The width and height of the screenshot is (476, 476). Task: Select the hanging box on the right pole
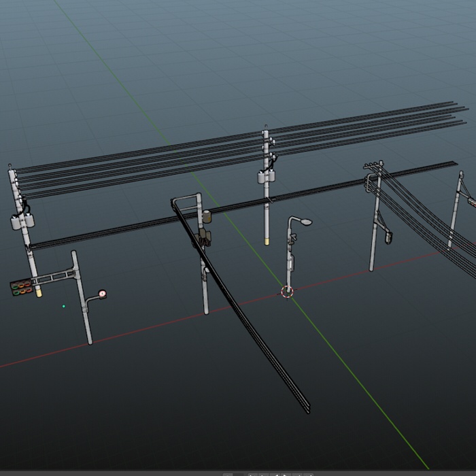(x=388, y=238)
